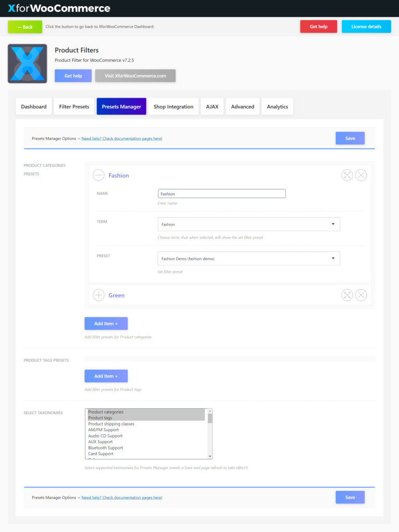Image resolution: width=399 pixels, height=532 pixels.
Task: Select Audio CD Support taxonomy
Action: tap(146, 436)
